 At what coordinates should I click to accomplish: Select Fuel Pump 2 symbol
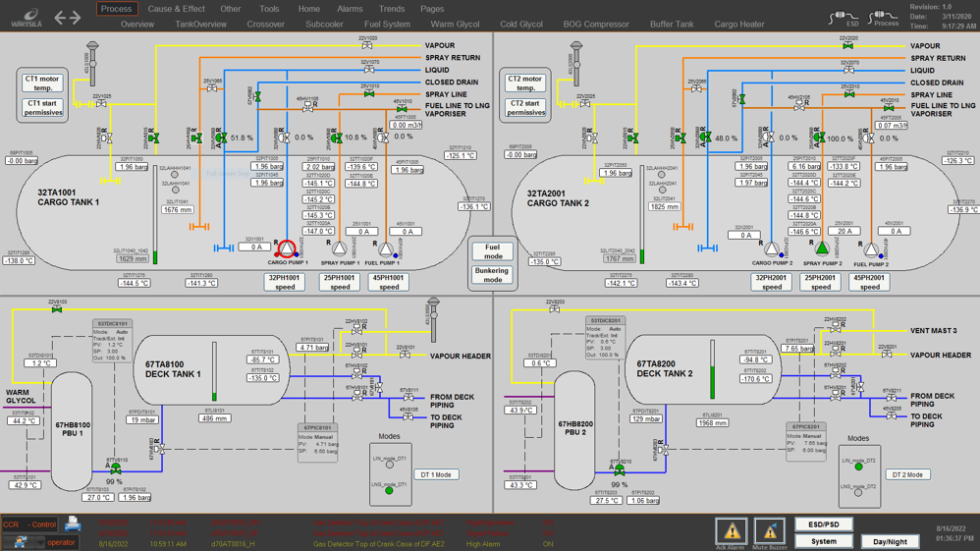tap(871, 249)
